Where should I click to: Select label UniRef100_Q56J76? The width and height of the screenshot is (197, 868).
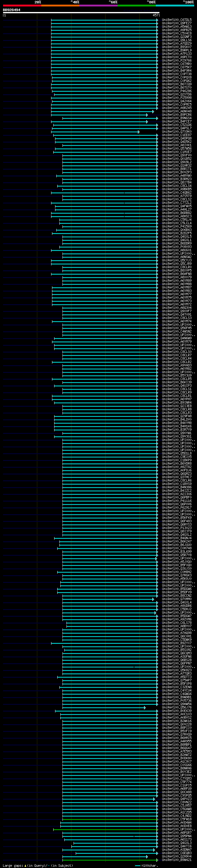click(176, 708)
